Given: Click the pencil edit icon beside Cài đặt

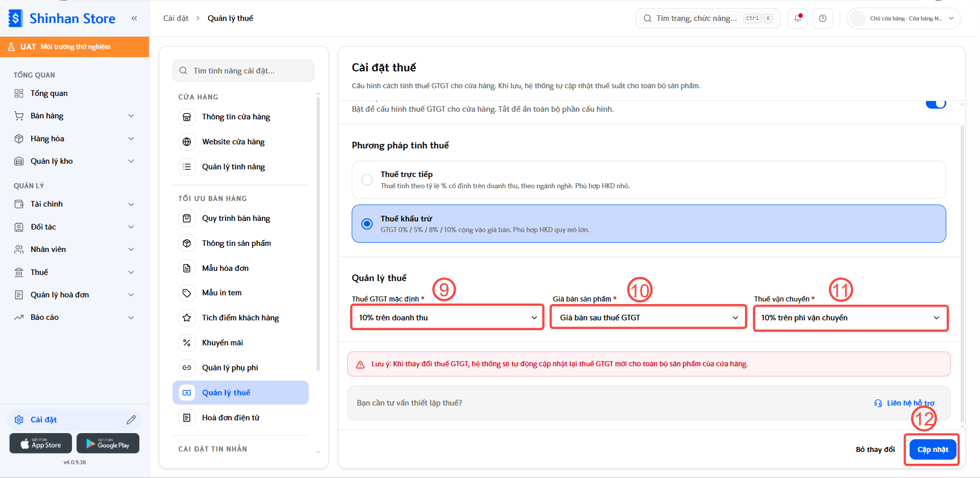Looking at the screenshot, I should (131, 419).
